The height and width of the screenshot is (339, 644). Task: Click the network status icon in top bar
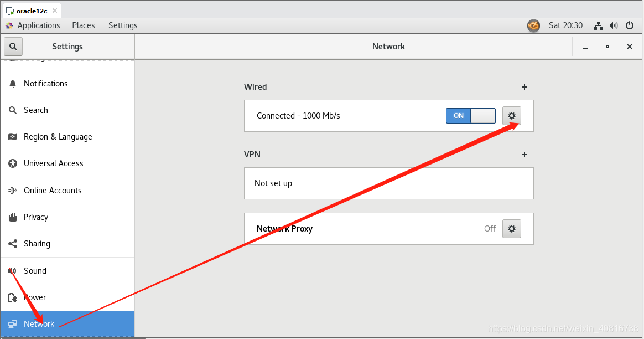click(599, 25)
